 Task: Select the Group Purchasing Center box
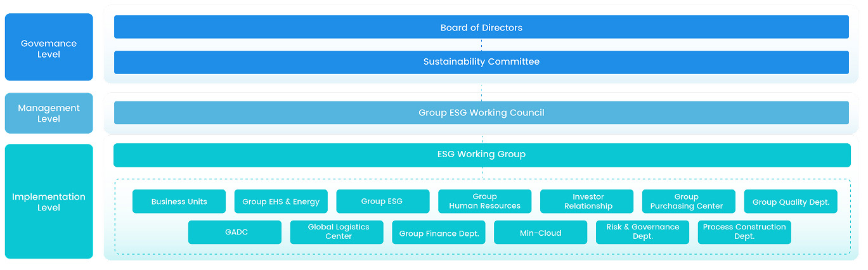688,202
